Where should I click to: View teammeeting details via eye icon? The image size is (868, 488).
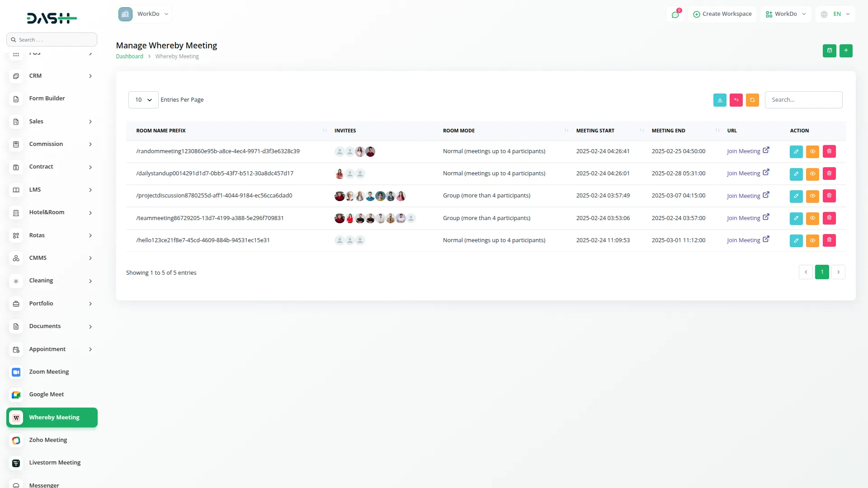click(x=812, y=218)
